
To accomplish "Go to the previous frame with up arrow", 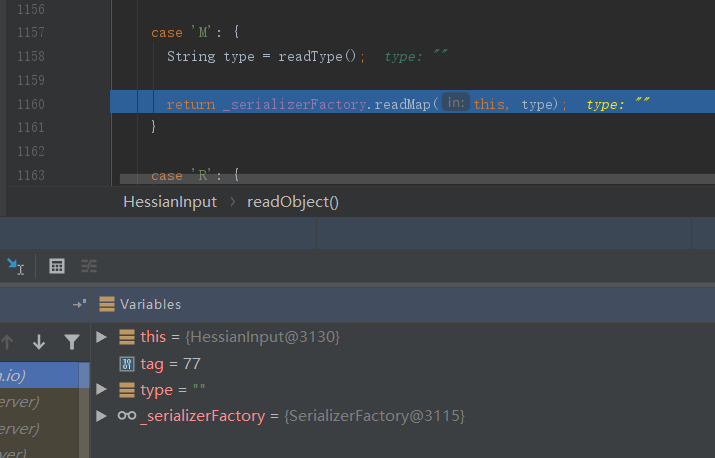I will 8,342.
